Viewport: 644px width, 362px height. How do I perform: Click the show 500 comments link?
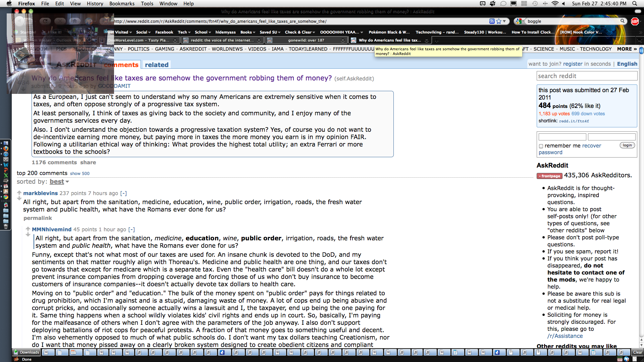click(x=79, y=173)
